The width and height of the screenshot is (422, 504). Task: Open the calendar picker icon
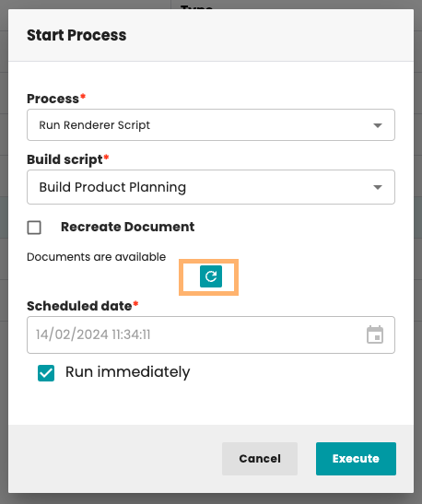click(375, 334)
